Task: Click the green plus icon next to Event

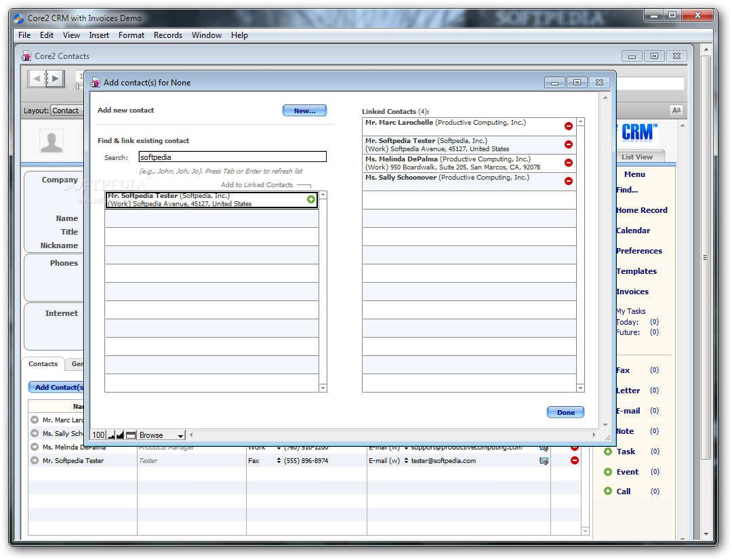Action: point(608,472)
